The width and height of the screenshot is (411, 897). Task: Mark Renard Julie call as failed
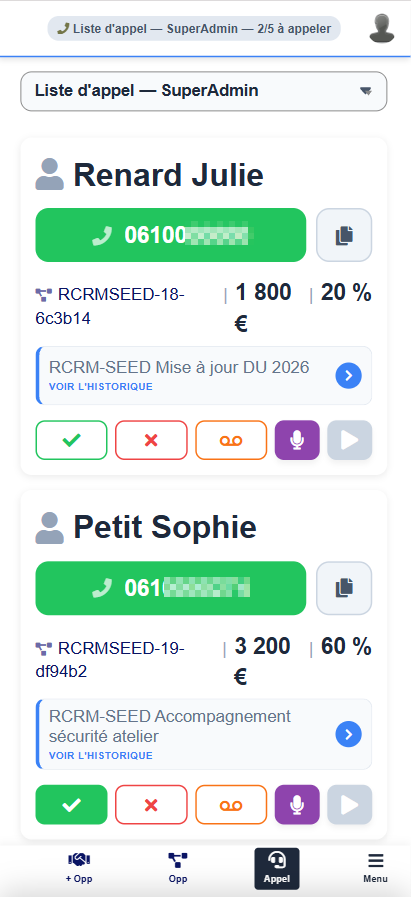point(151,440)
